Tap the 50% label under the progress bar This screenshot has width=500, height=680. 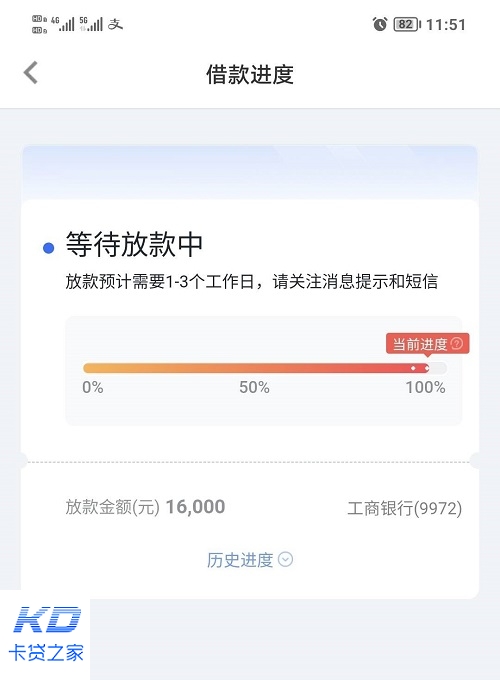click(255, 387)
